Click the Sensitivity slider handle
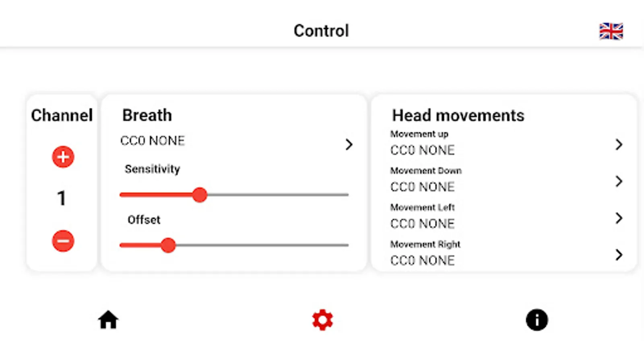Image resolution: width=644 pixels, height=362 pixels. click(200, 195)
